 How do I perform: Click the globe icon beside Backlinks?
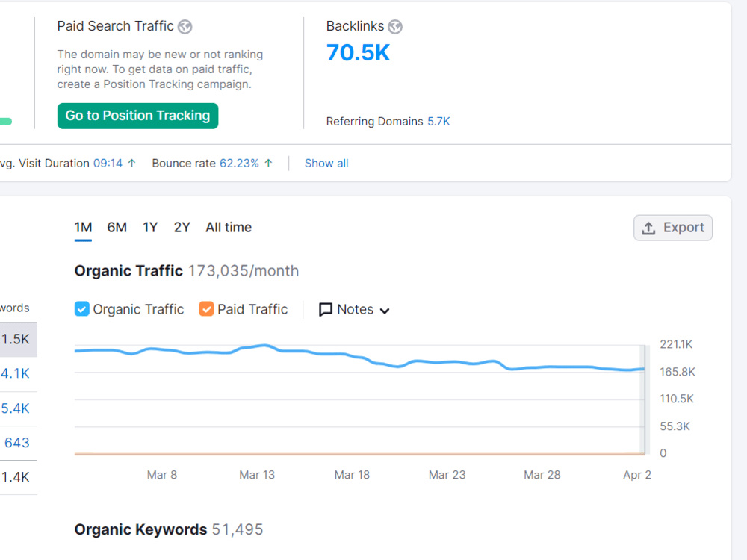click(395, 27)
